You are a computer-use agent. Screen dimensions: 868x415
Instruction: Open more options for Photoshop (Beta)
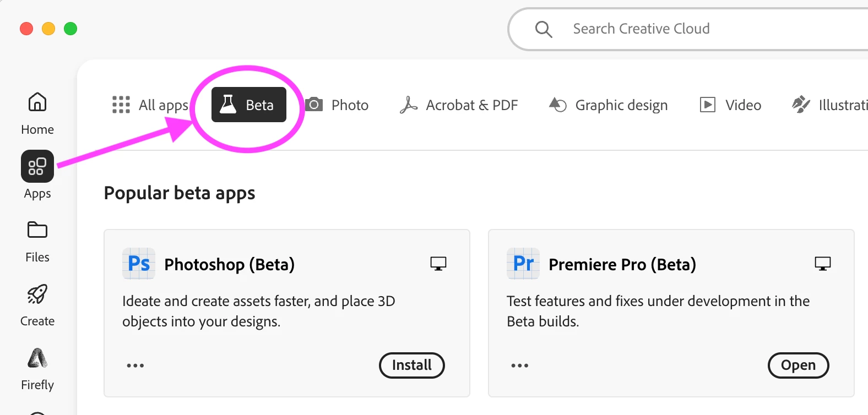click(x=135, y=365)
